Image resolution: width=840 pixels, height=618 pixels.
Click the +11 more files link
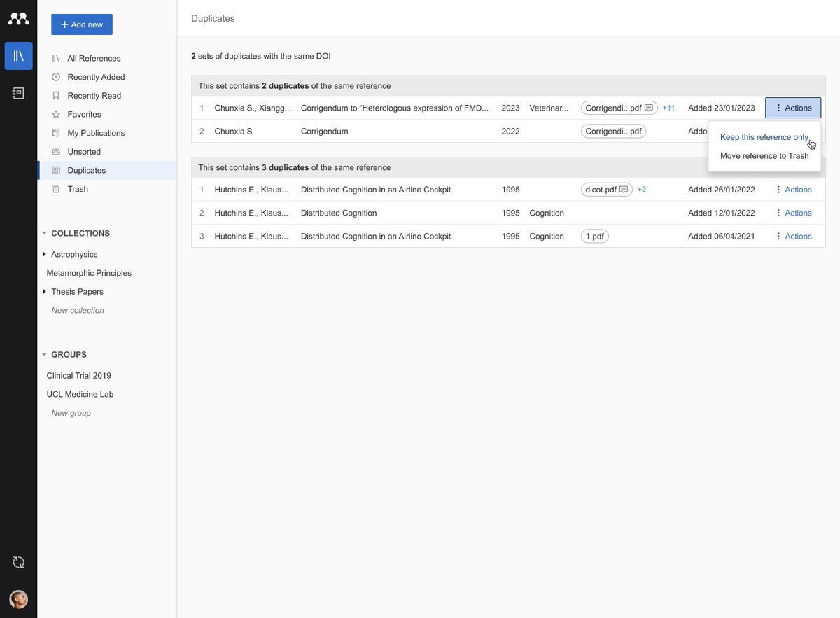pos(668,108)
